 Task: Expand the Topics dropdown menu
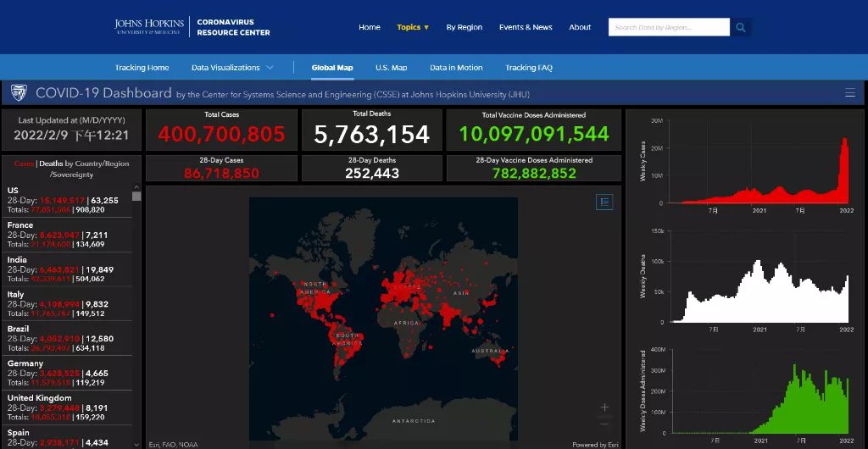coord(413,27)
